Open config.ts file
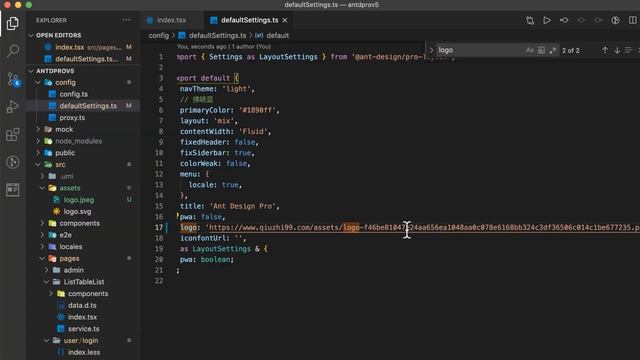The height and width of the screenshot is (360, 640). click(x=83, y=94)
